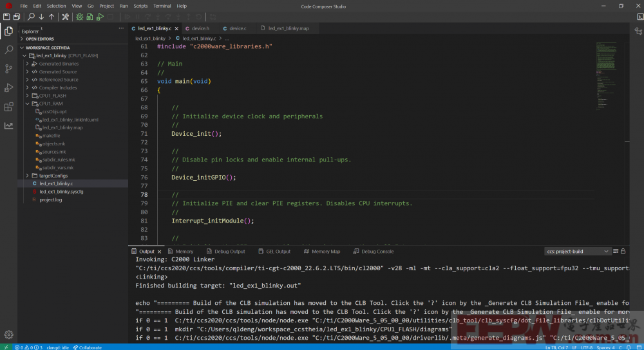The image size is (644, 350).
Task: Switch to the GEL Output panel tab
Action: tap(274, 252)
